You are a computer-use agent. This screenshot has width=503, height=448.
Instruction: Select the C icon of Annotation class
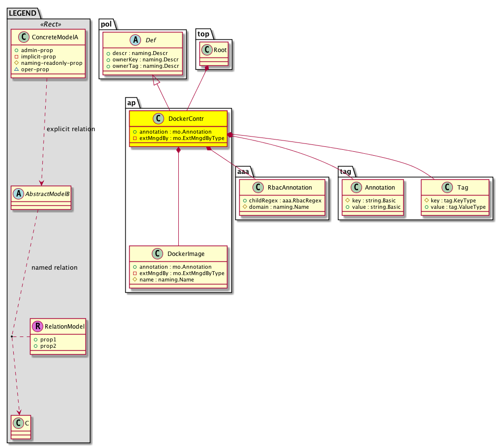coord(356,188)
